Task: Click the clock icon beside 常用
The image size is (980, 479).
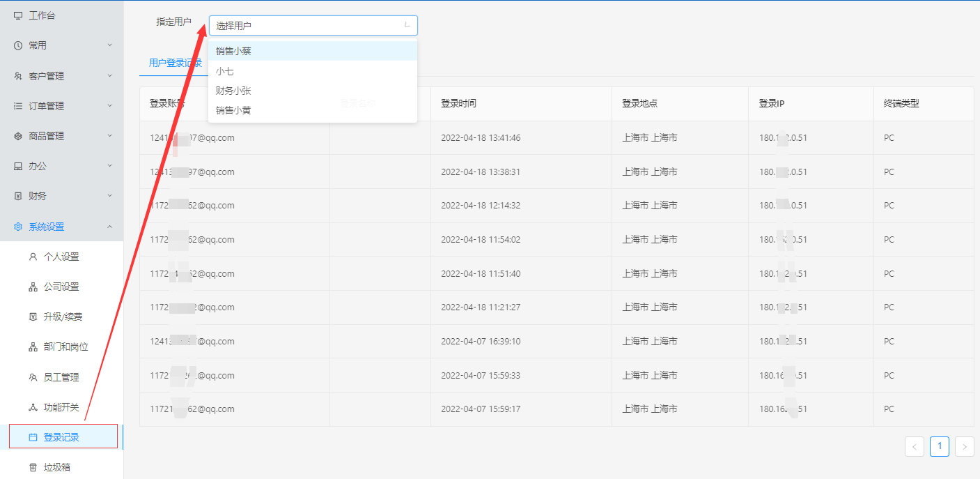Action: [18, 45]
